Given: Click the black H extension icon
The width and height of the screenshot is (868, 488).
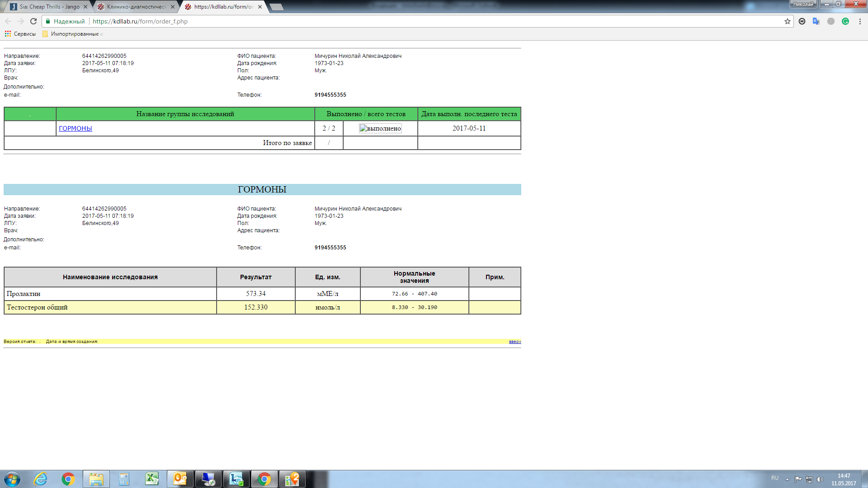Looking at the screenshot, I should 802,21.
